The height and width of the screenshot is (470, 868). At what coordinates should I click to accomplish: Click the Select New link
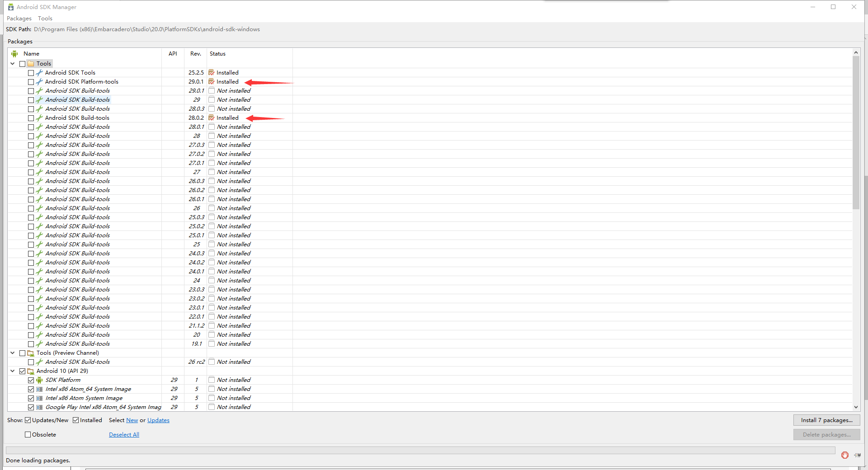(x=132, y=420)
